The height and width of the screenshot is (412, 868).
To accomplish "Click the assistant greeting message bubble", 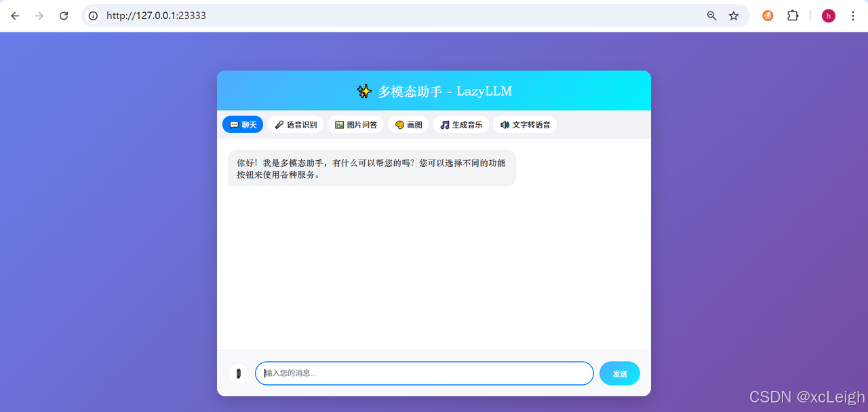I will click(372, 168).
